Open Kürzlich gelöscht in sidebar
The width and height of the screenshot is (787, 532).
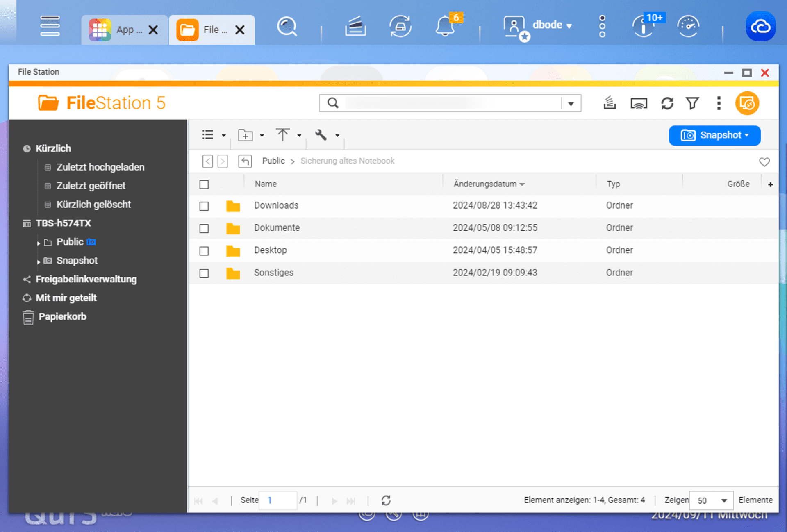[93, 205]
